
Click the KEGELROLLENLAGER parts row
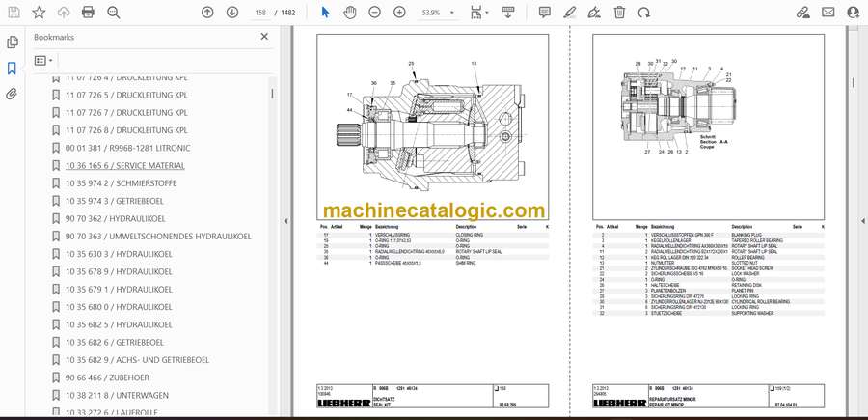708,240
